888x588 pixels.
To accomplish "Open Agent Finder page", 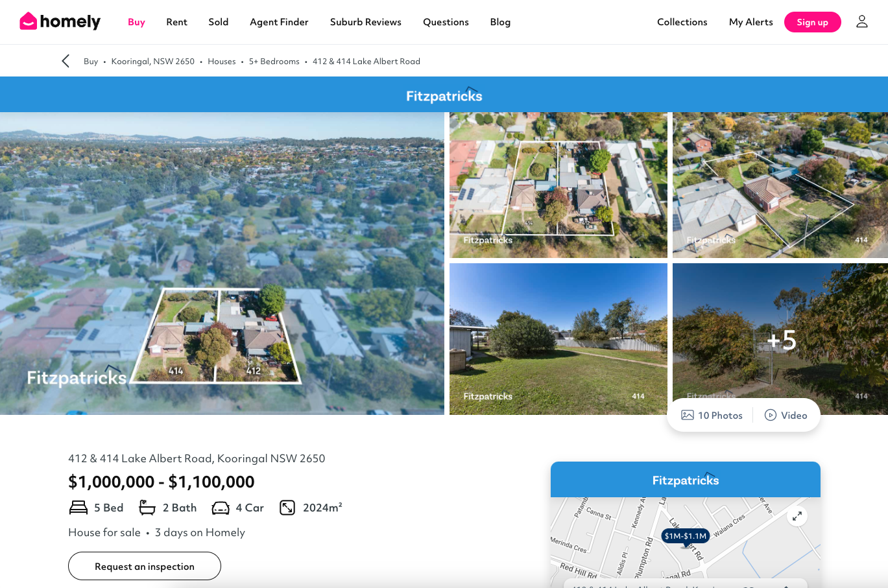I will click(x=279, y=22).
